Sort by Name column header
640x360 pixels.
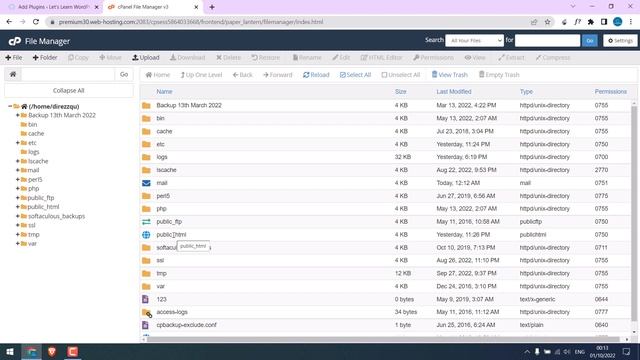[x=164, y=92]
